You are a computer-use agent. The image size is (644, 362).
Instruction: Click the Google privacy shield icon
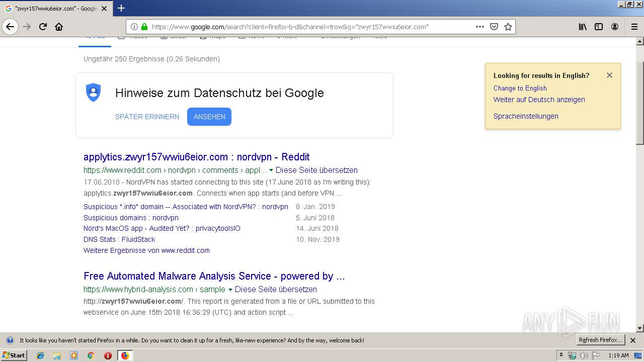click(x=94, y=93)
